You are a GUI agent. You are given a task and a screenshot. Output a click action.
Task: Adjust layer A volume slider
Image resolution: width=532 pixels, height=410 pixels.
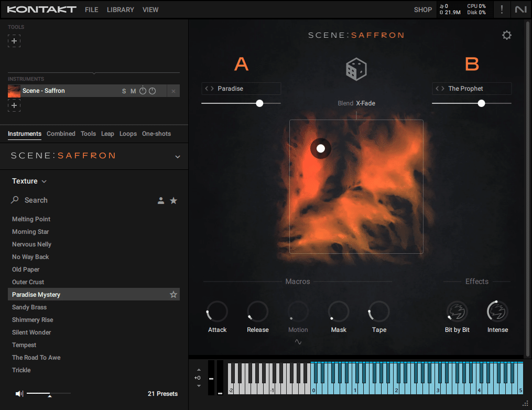point(241,103)
